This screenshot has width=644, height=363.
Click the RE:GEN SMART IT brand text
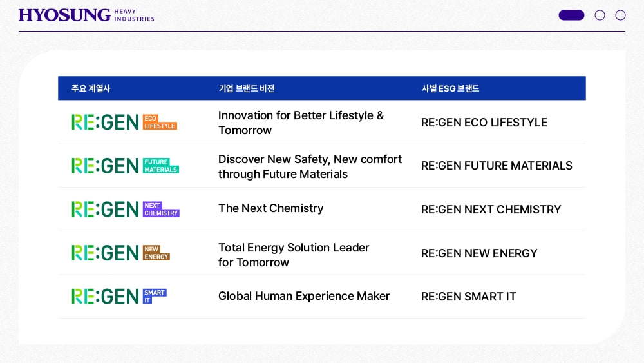click(x=469, y=297)
